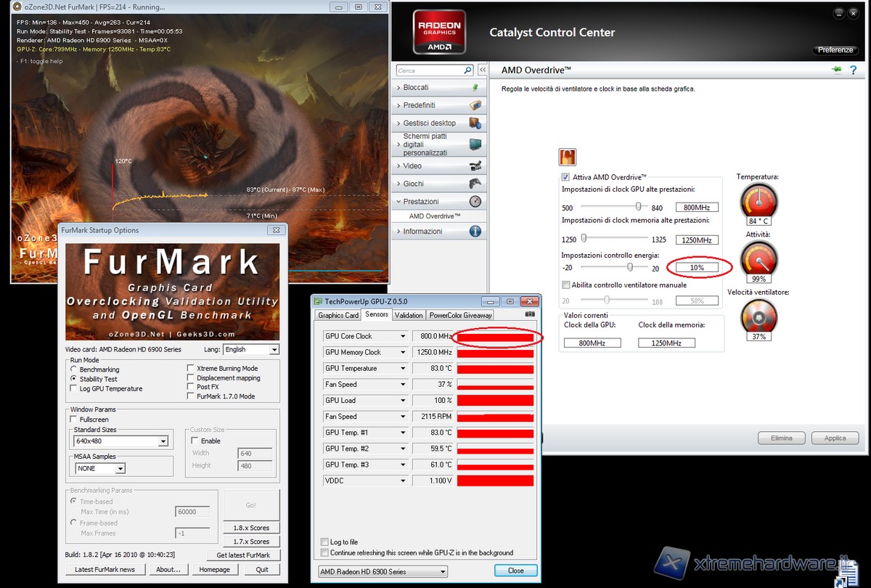
Task: Check FurMark 1.7.0 Mode
Action: (191, 396)
